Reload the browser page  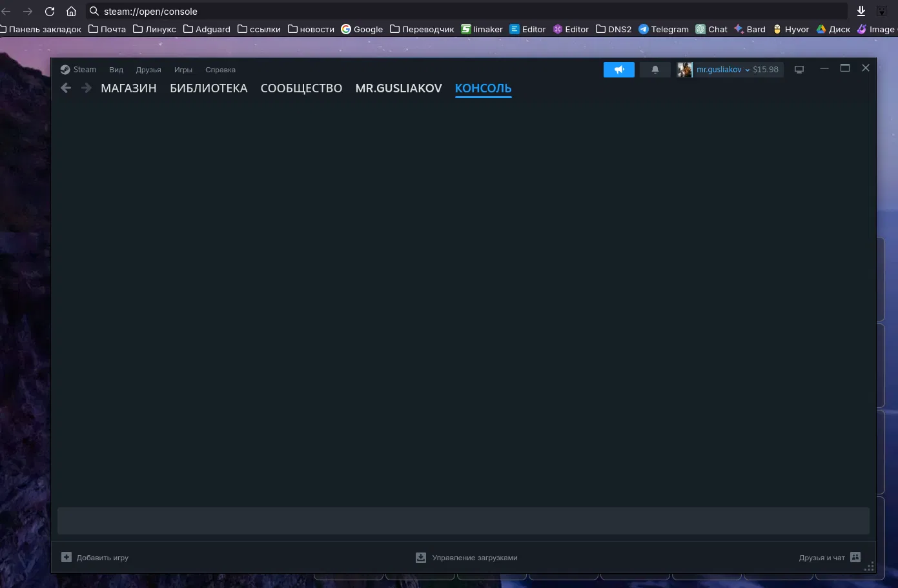click(50, 12)
